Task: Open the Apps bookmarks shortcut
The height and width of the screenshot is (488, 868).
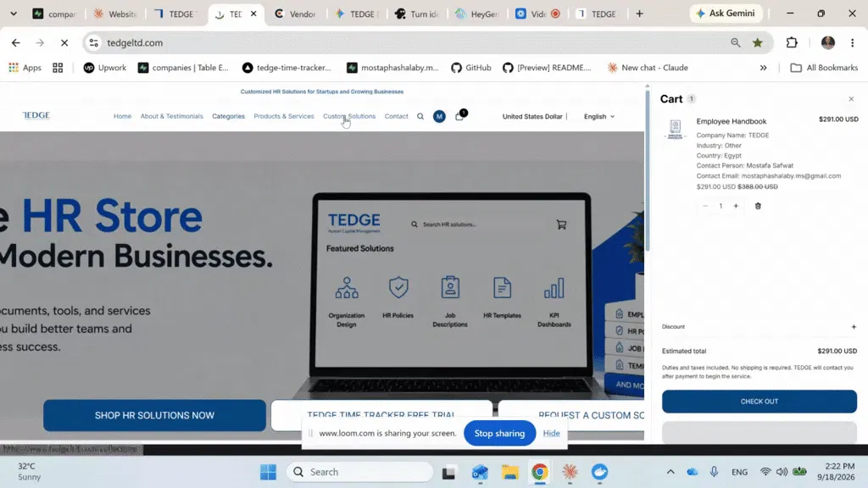Action: pos(25,68)
